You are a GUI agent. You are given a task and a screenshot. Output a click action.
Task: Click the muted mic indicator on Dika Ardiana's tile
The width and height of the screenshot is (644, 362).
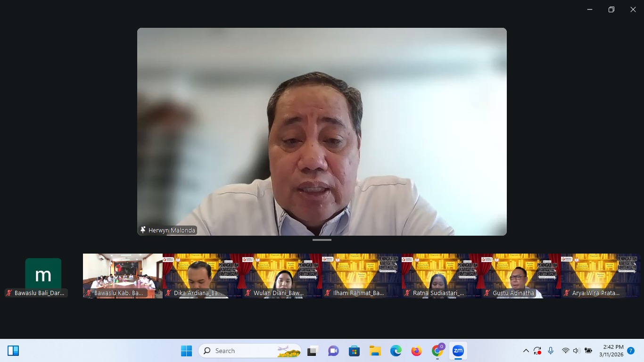168,293
